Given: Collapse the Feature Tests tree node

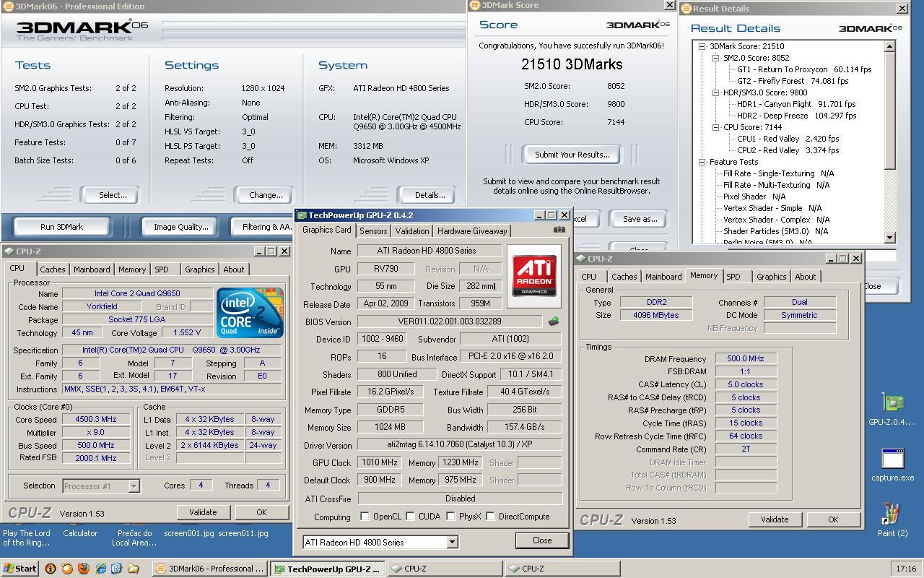Looking at the screenshot, I should [702, 162].
